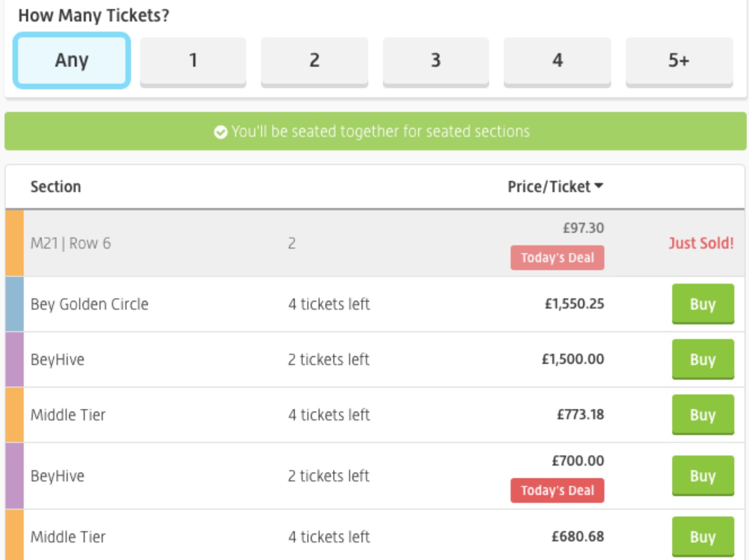Click Today's Deal badge on M21 row
The height and width of the screenshot is (560, 749).
(557, 258)
